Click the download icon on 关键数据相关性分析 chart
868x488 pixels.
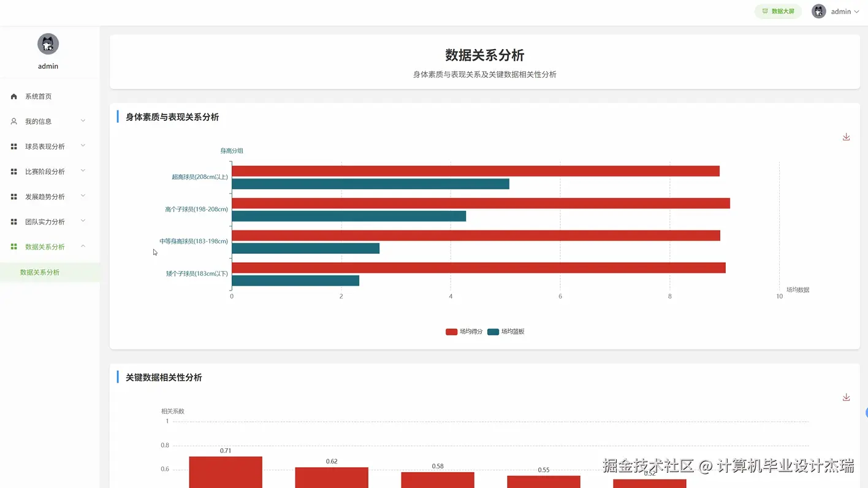(846, 397)
